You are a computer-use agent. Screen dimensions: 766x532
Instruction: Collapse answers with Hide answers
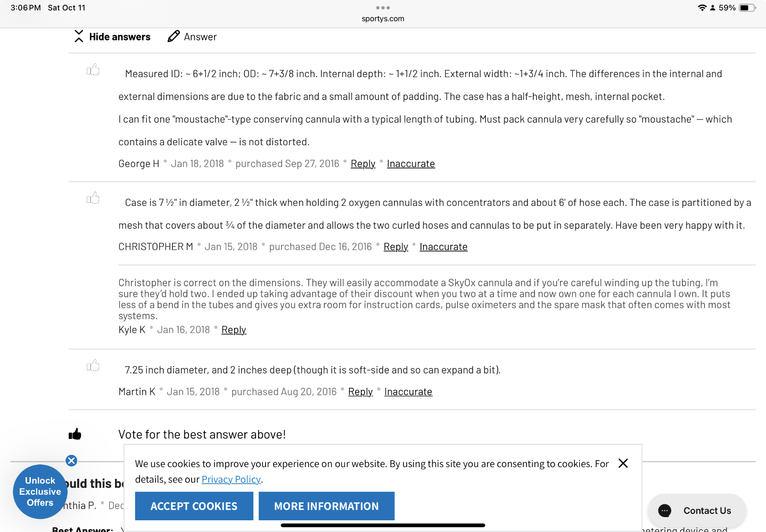113,37
